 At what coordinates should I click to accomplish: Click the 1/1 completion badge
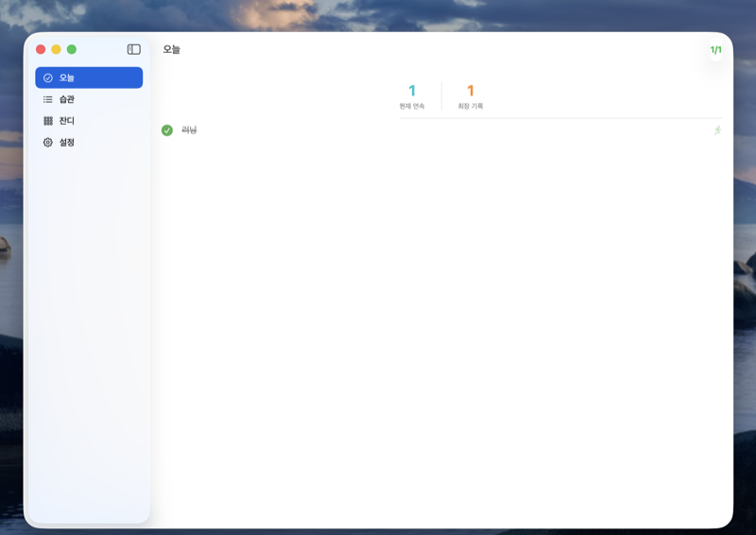(715, 49)
